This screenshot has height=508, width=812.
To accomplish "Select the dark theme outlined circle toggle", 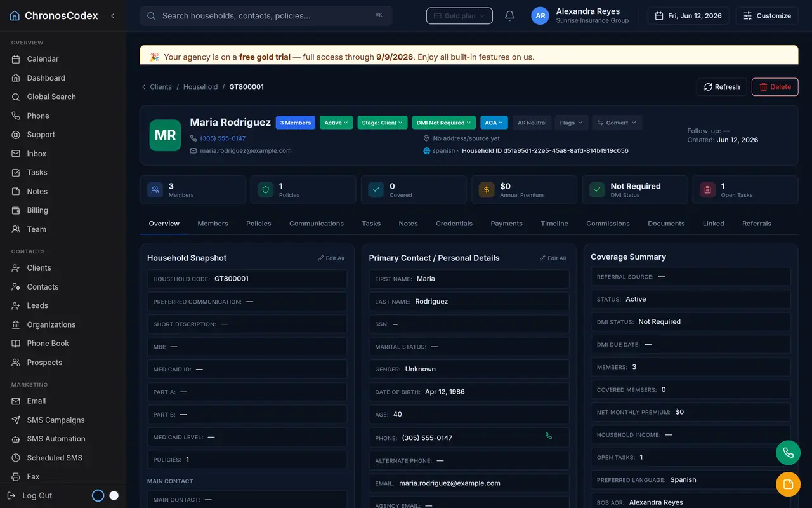I will [98, 495].
